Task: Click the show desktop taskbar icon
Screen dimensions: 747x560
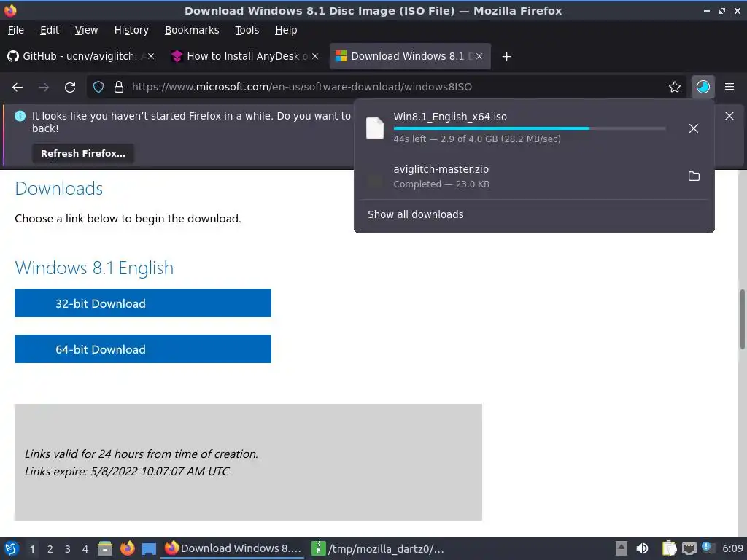Action: 149,548
